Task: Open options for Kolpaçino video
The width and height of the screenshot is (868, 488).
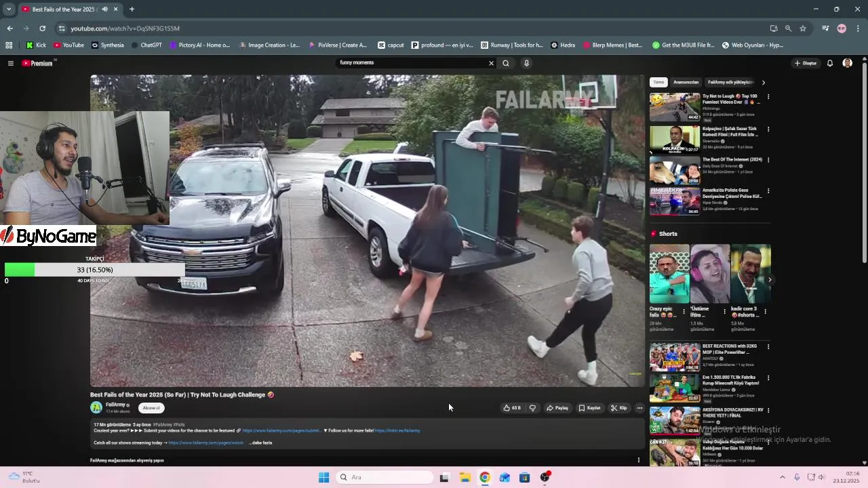Action: (x=768, y=129)
